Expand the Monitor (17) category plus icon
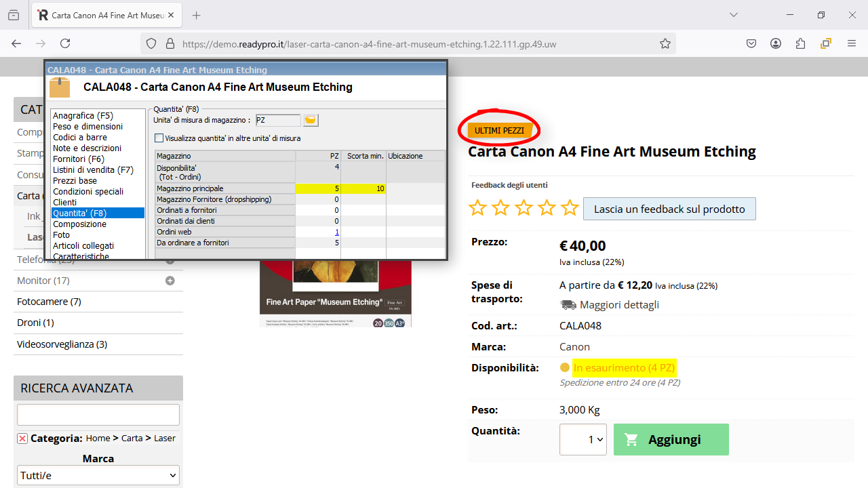The image size is (868, 488). 170,281
